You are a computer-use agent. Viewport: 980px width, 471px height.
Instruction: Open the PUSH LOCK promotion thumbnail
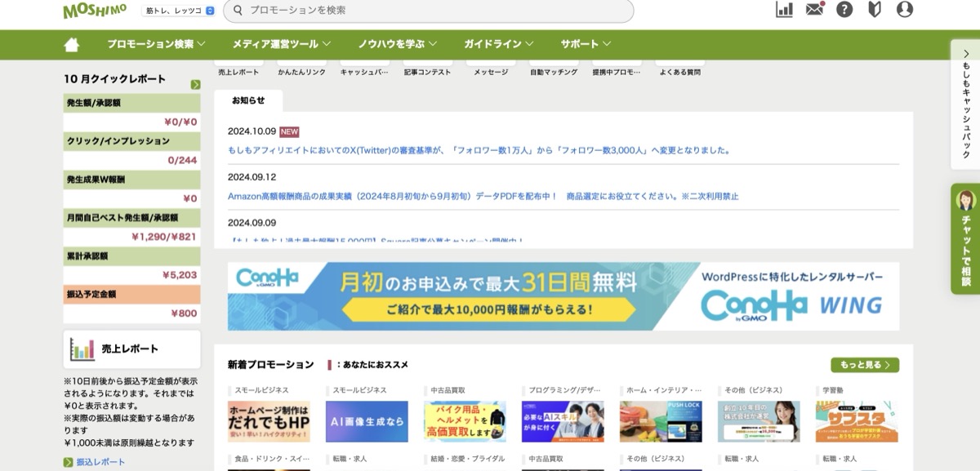pos(661,421)
